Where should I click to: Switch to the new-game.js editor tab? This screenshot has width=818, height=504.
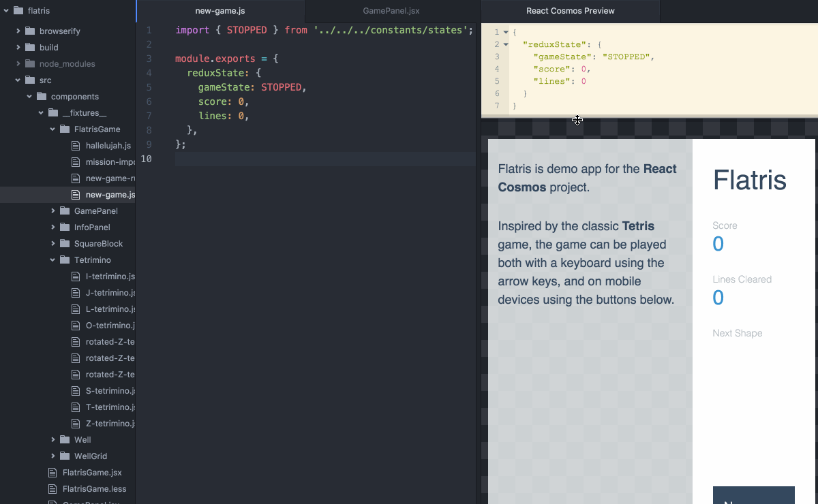coord(220,11)
